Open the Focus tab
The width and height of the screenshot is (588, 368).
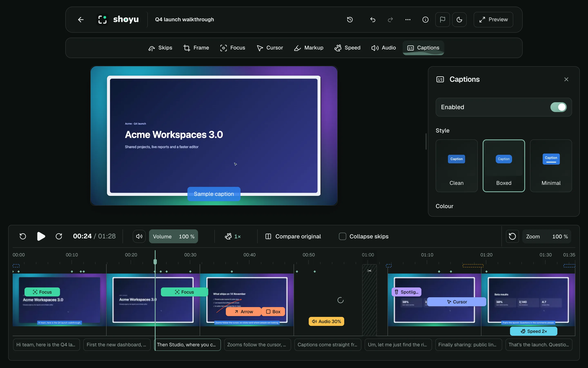tap(233, 48)
